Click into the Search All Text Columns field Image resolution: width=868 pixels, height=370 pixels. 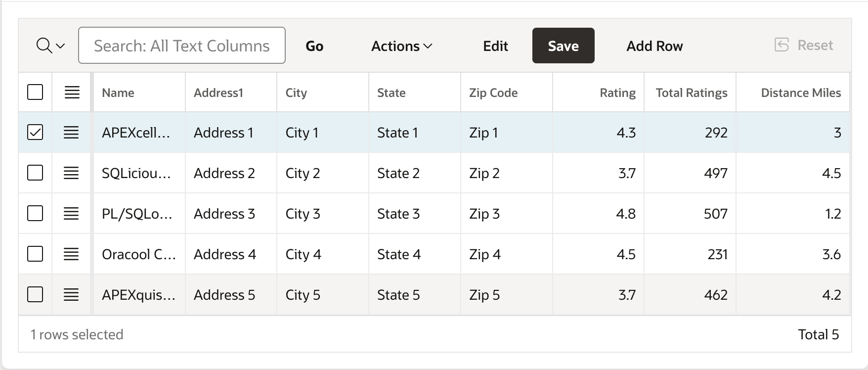pyautogui.click(x=182, y=46)
